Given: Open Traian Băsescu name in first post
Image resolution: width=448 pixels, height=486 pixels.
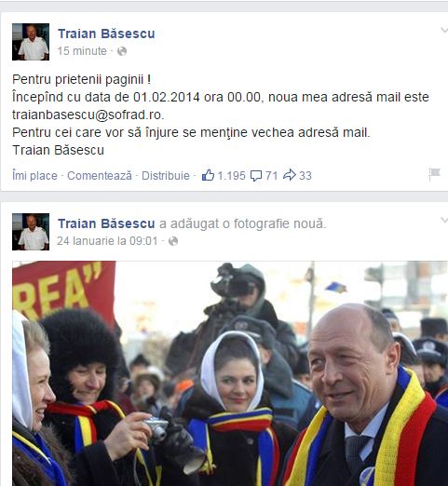Looking at the screenshot, I should pos(106,34).
